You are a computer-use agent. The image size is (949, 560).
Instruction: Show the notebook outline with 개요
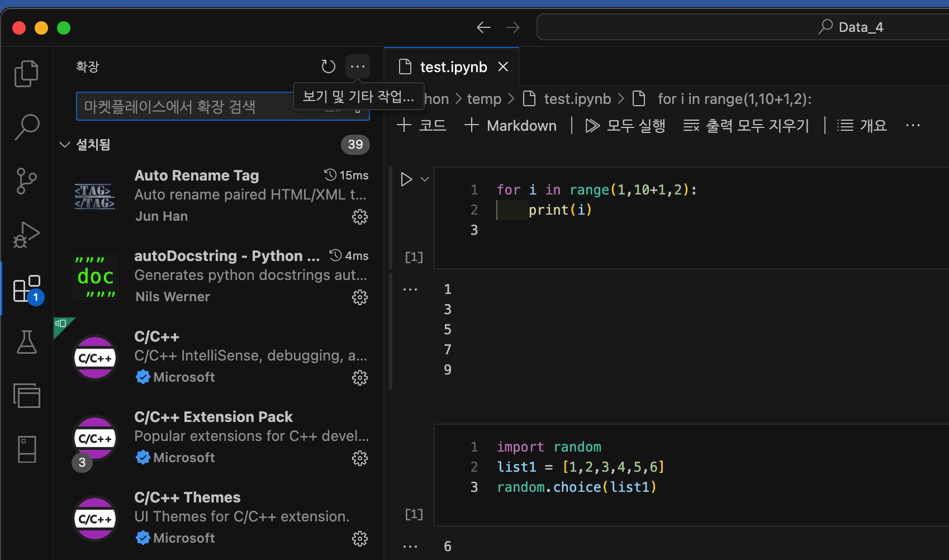(x=862, y=126)
